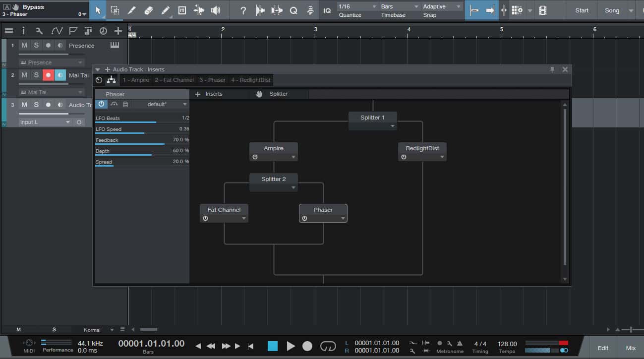Open the video player film icon
The width and height of the screenshot is (644, 359).
pos(543,10)
